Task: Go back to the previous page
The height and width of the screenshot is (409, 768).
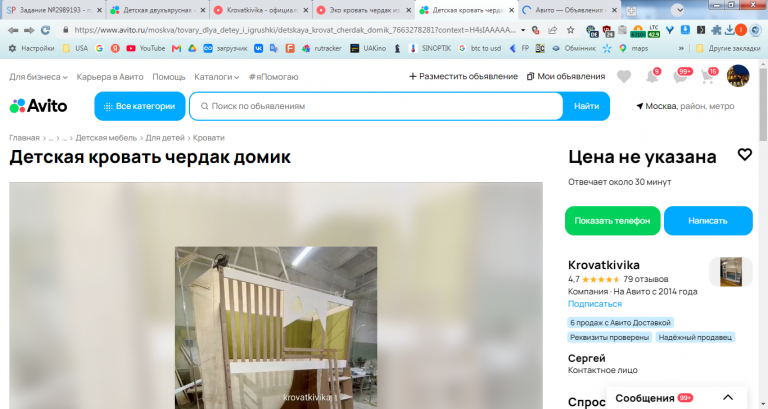Action: 13,30
